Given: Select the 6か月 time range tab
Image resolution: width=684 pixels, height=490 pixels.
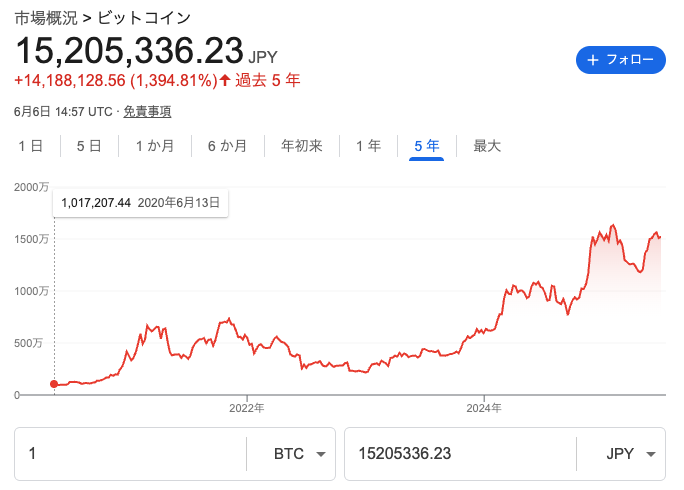Looking at the screenshot, I should pyautogui.click(x=227, y=146).
